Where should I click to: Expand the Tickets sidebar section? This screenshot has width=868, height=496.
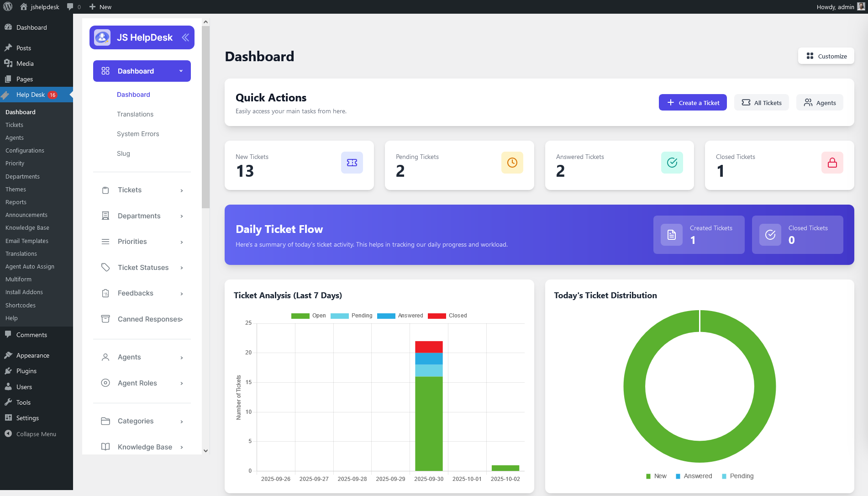(142, 190)
